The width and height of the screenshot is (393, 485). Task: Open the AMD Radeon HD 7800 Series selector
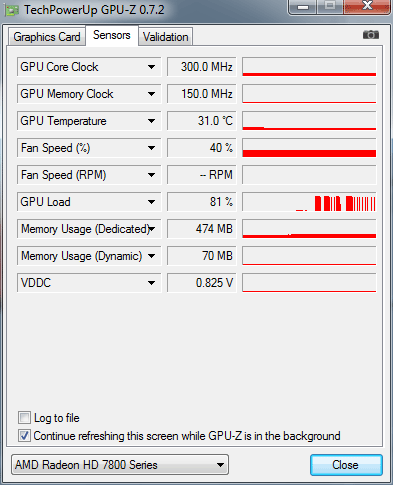120,464
